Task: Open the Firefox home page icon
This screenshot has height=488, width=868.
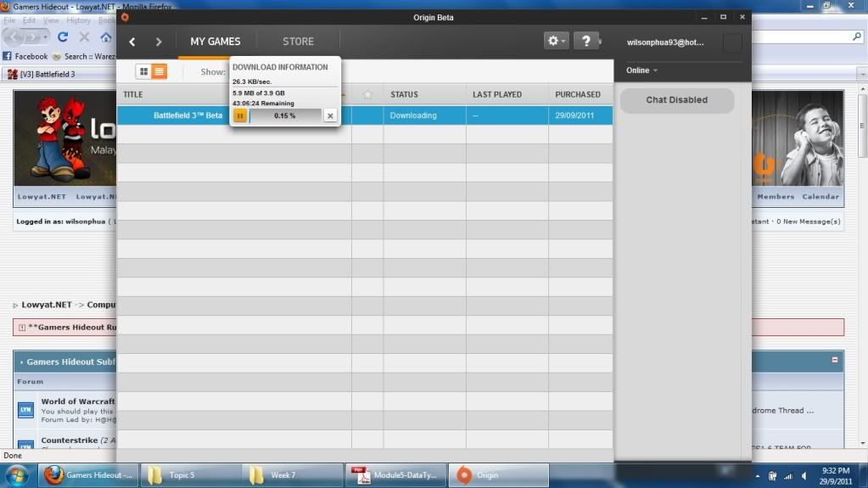Action: [x=106, y=37]
